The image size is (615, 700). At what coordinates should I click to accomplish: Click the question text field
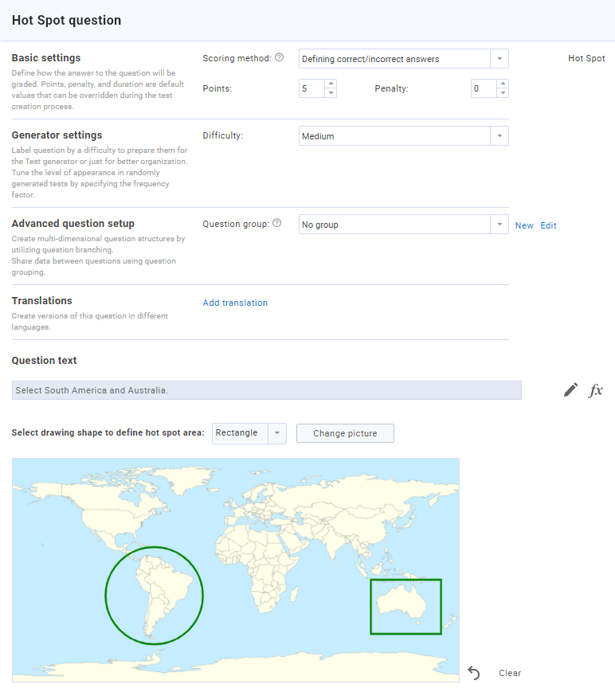(x=266, y=390)
